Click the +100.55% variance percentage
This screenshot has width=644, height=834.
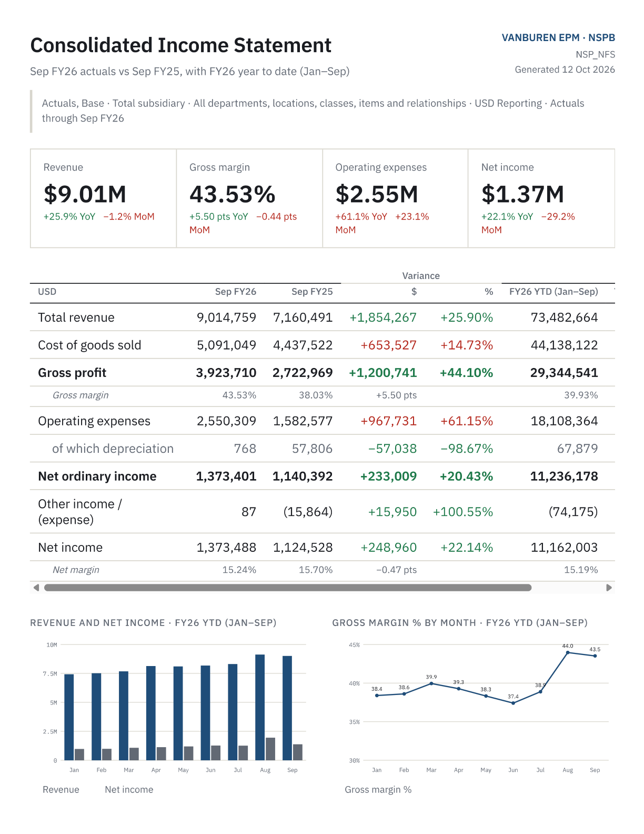click(463, 512)
